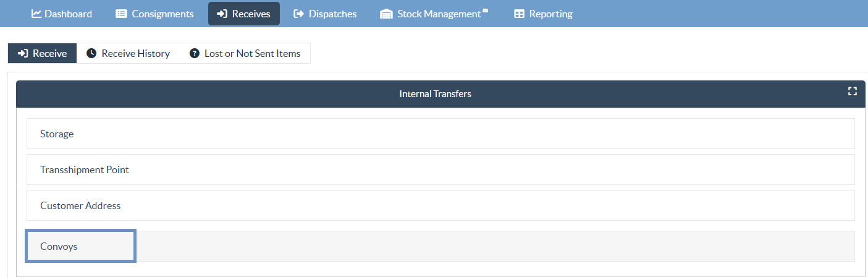Expand Internal Transfers panel to fullscreen
This screenshot has width=868, height=279.
853,92
